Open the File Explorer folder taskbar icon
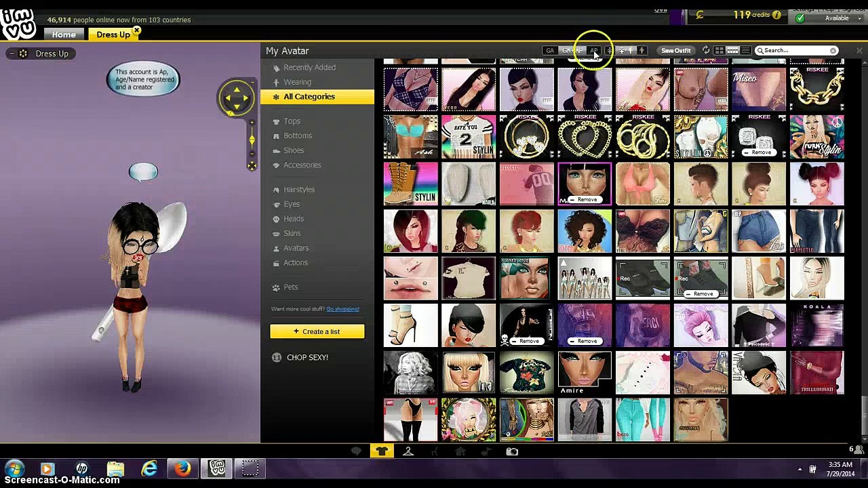The image size is (868, 488). click(x=115, y=468)
